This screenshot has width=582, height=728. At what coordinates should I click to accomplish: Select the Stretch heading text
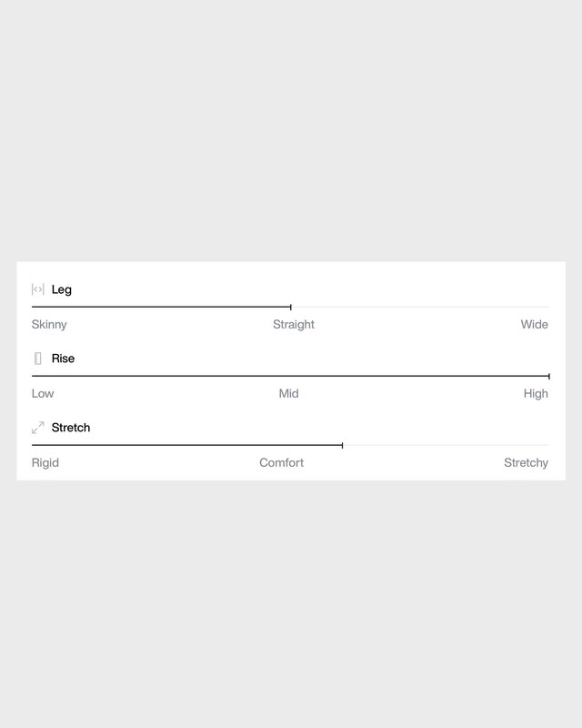point(71,428)
